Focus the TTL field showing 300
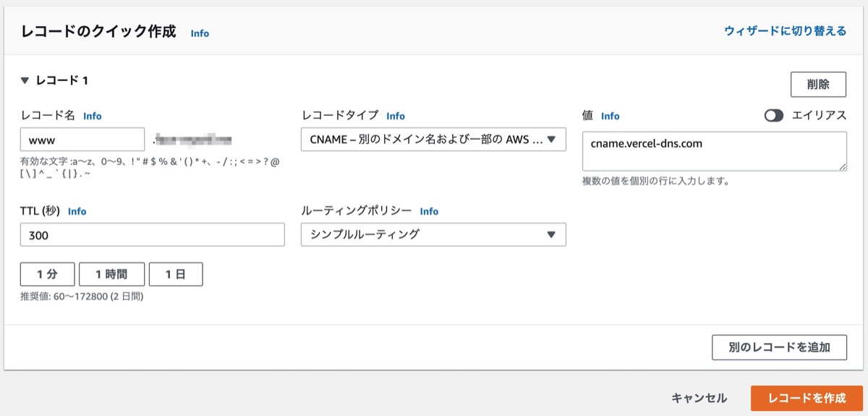Image resolution: width=868 pixels, height=416 pixels. point(153,234)
